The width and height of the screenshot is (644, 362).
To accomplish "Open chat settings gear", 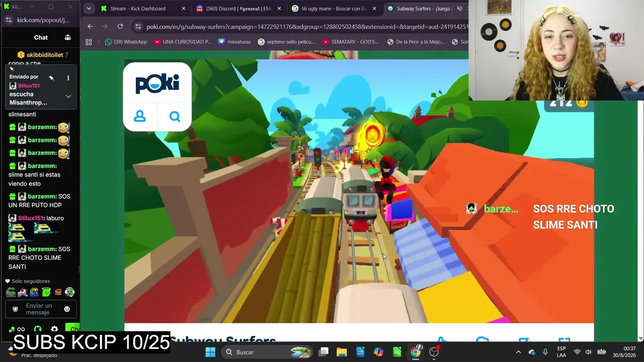I will pyautogui.click(x=54, y=330).
